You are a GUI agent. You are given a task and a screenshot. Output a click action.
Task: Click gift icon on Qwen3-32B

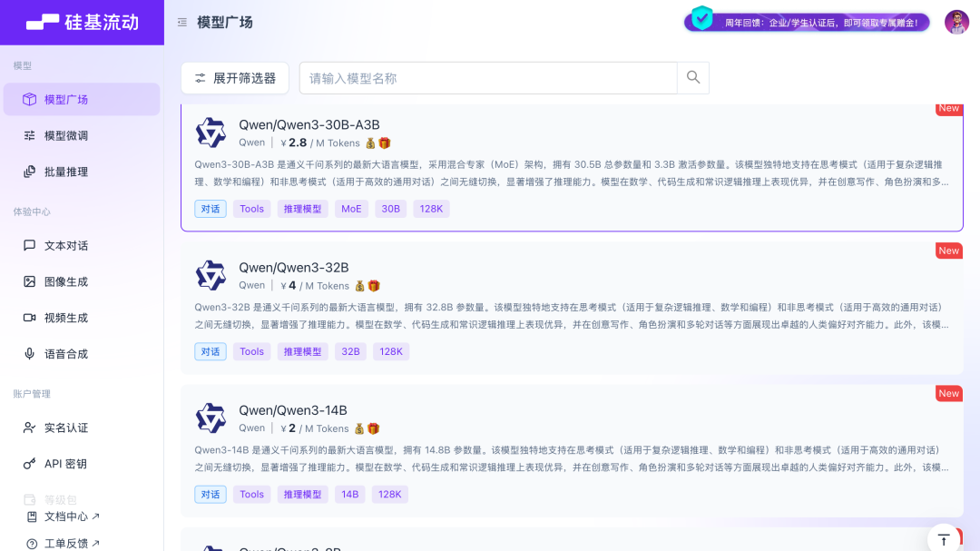pyautogui.click(x=374, y=286)
